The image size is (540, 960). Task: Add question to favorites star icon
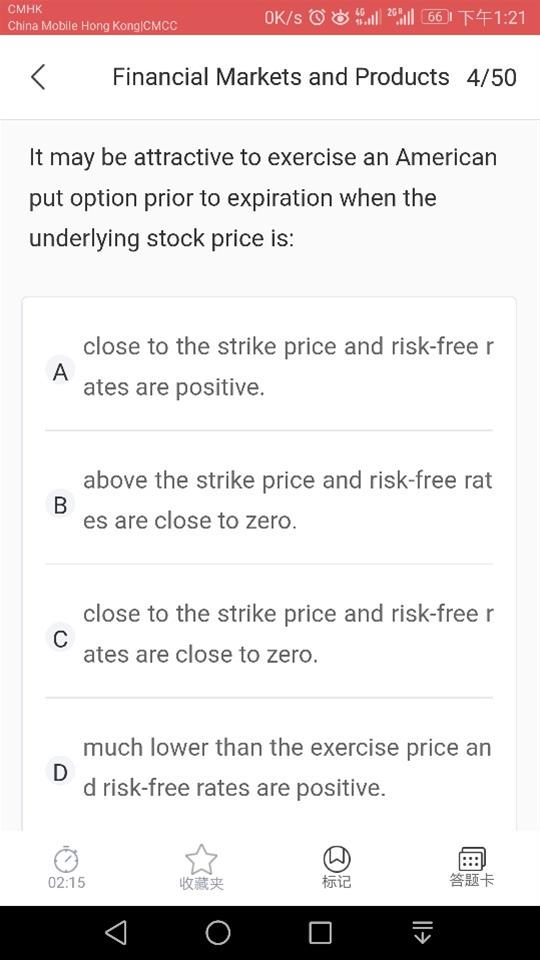(x=201, y=860)
